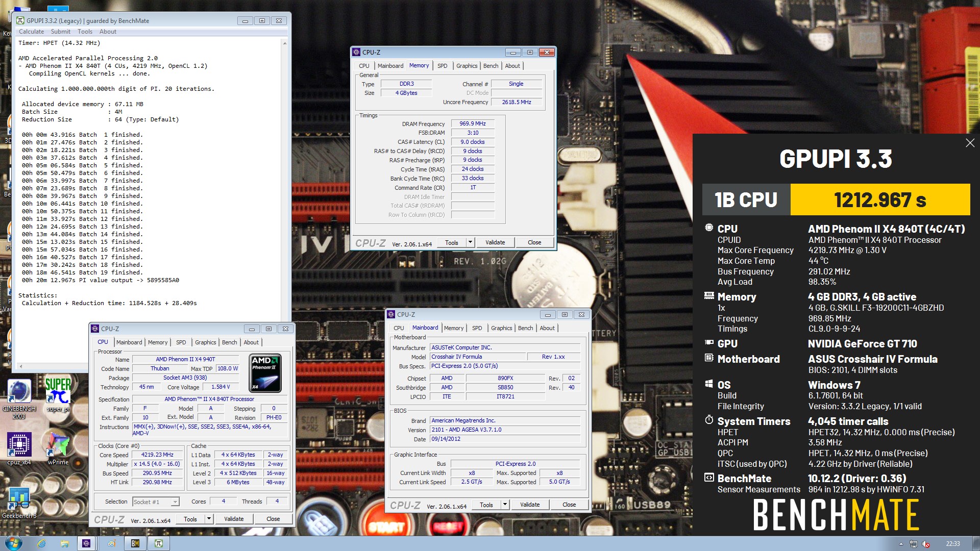Click the BenchMate version icon in panel
Image resolution: width=980 pixels, height=551 pixels.
click(x=709, y=478)
